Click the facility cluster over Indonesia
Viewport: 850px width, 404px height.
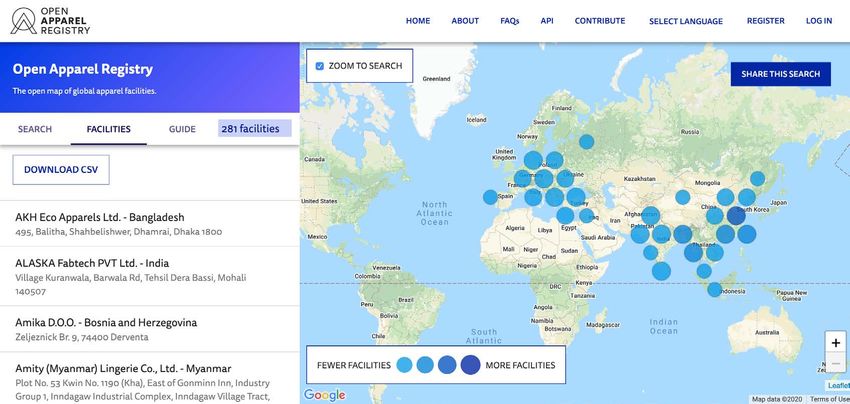point(714,290)
